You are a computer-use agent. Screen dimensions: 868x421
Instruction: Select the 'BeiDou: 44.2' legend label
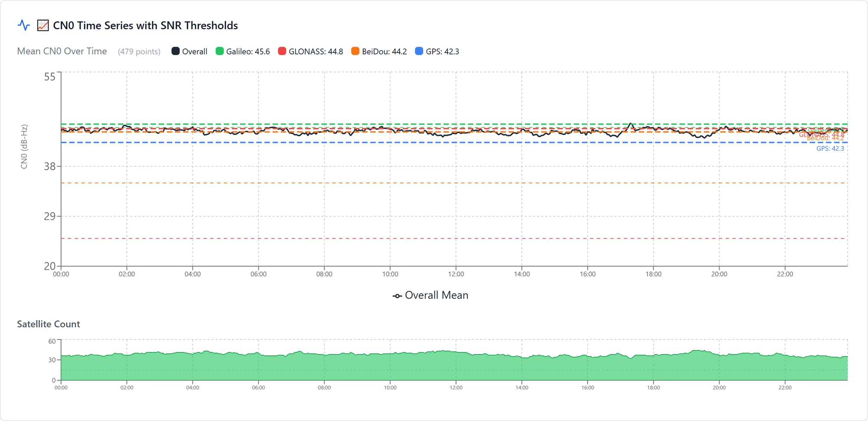click(x=384, y=52)
